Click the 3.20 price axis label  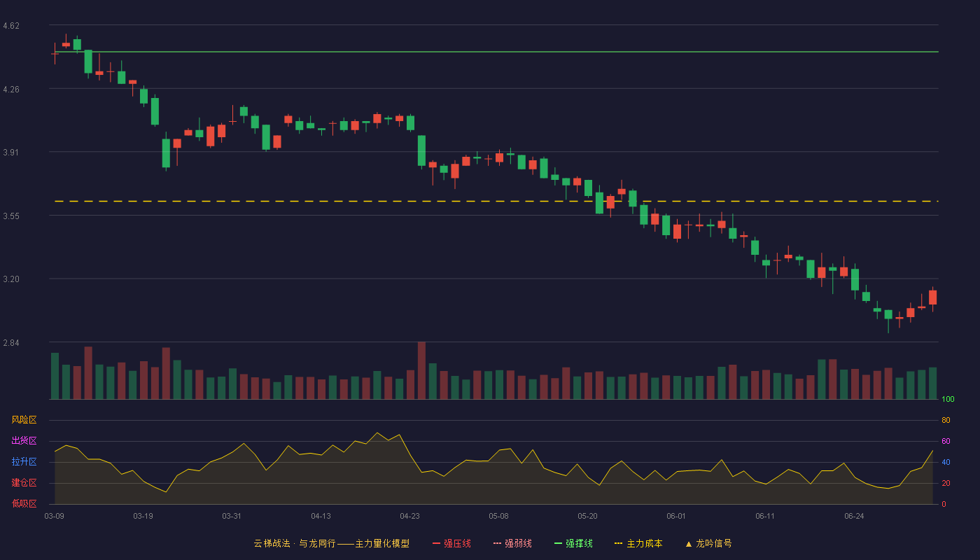pyautogui.click(x=11, y=279)
